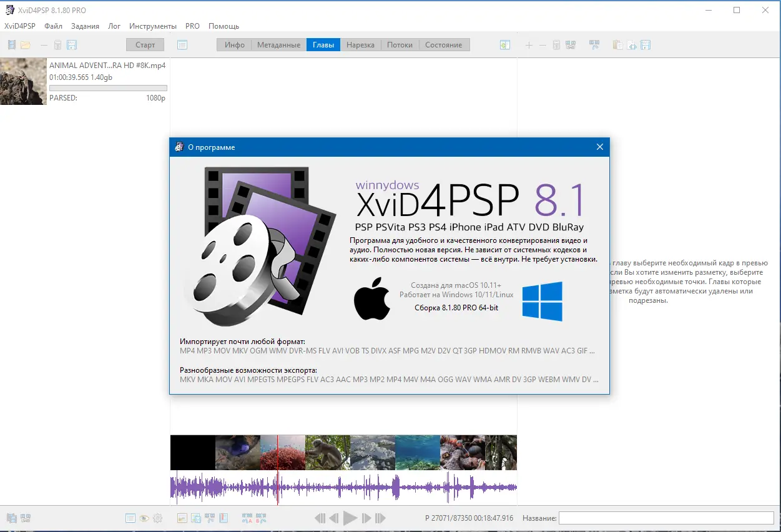Image resolution: width=781 pixels, height=532 pixels.
Task: Click the linked filmstrips icon in right toolbar
Action: click(x=570, y=45)
